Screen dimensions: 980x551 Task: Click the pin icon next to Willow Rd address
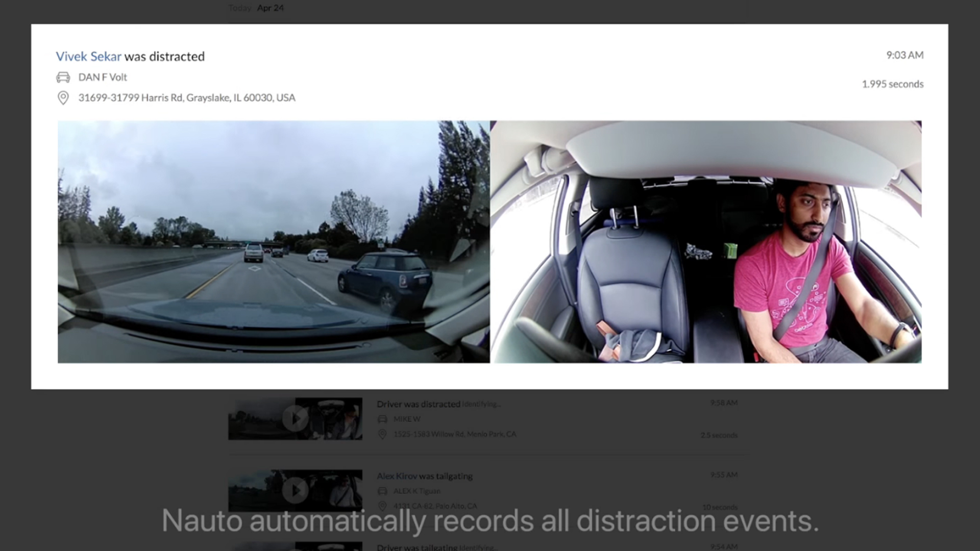coord(382,434)
